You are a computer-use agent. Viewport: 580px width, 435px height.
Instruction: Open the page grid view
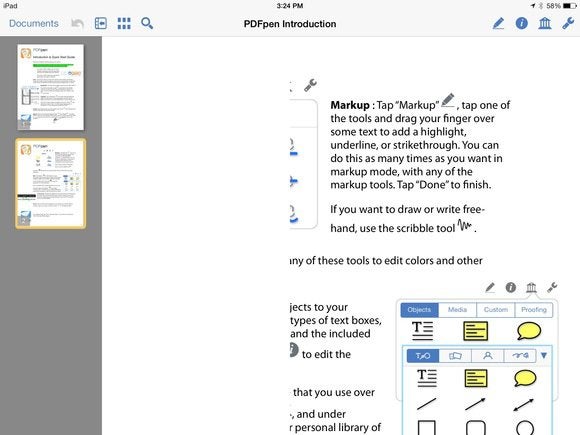(x=124, y=23)
